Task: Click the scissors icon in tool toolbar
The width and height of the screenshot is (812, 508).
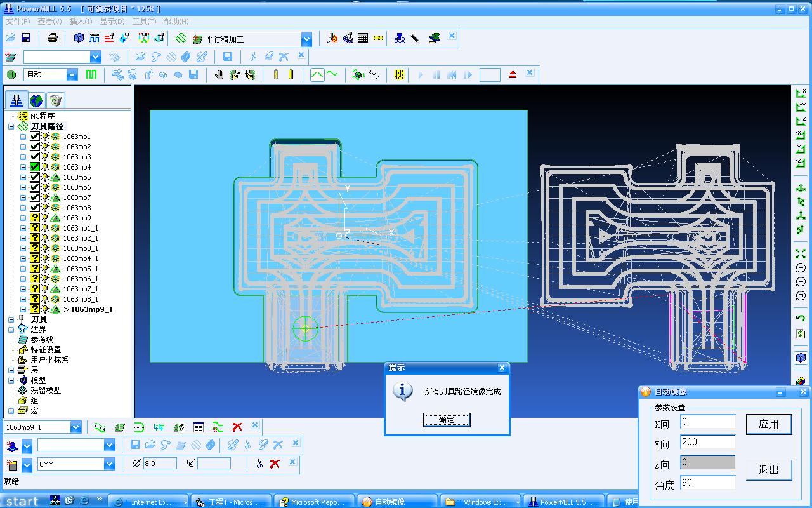Action: point(259,464)
